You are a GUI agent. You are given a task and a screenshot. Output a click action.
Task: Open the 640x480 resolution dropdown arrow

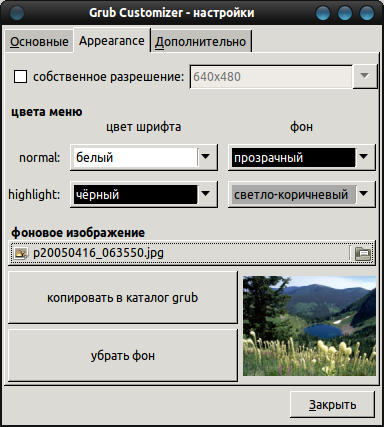(x=365, y=76)
